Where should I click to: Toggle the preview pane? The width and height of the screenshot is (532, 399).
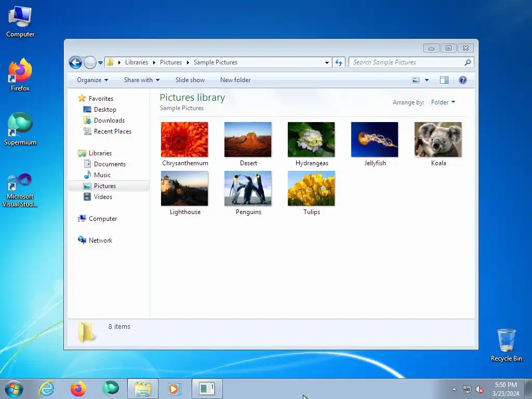point(444,80)
